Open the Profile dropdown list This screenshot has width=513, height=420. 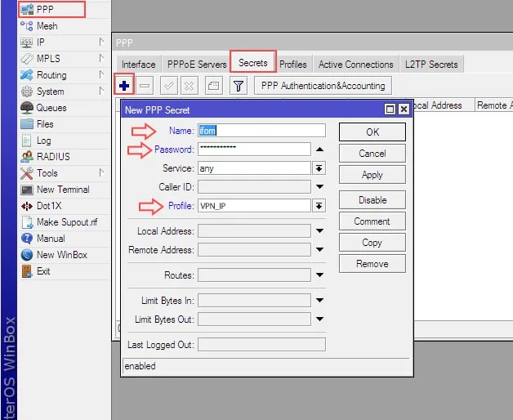pos(319,206)
